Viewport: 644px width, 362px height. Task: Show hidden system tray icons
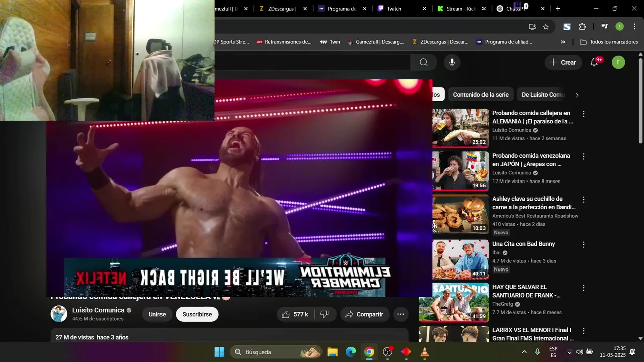524,352
